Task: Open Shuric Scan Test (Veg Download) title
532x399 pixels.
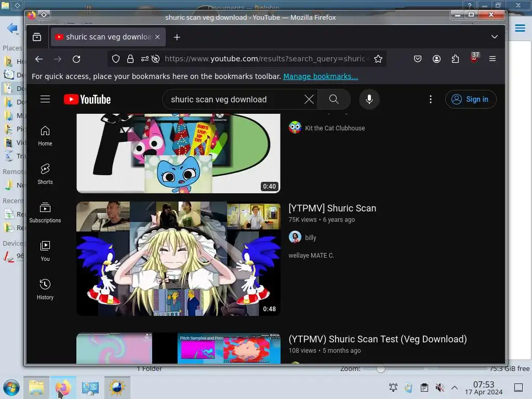Action: (x=378, y=339)
